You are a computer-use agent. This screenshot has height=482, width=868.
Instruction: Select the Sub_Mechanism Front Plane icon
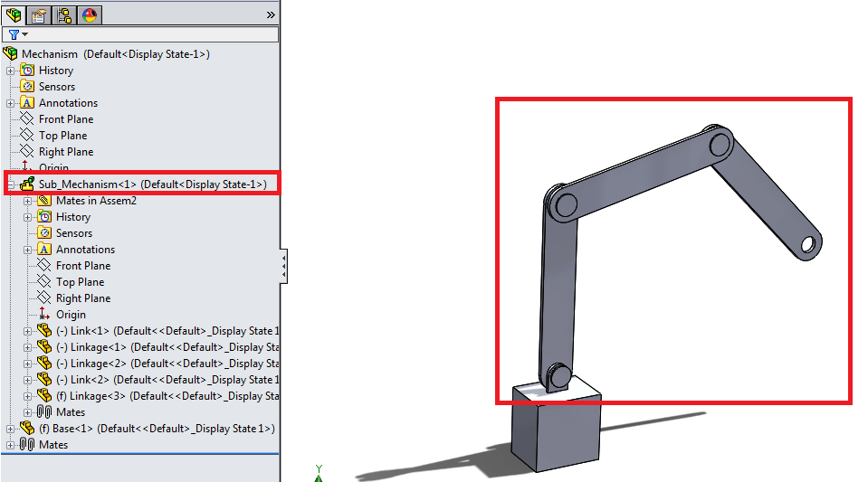pyautogui.click(x=44, y=265)
